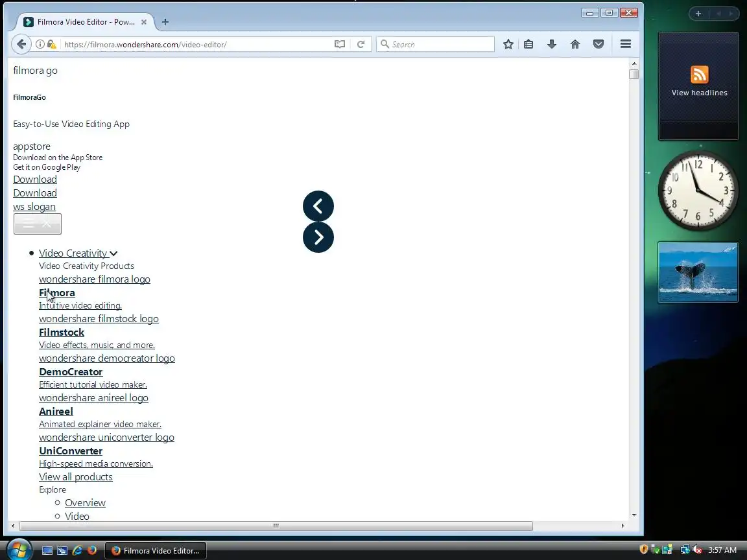
Task: Click the scroll down arrow of vertical scrollbar
Action: [x=634, y=515]
